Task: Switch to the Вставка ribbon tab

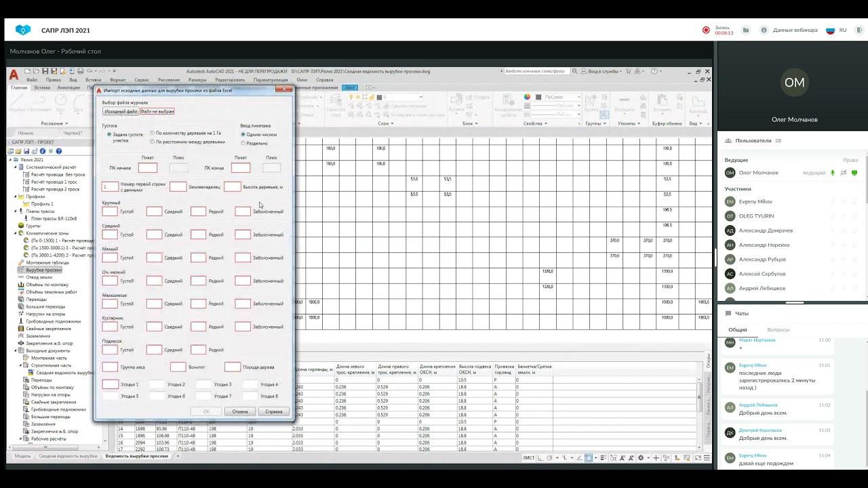Action: [x=42, y=87]
